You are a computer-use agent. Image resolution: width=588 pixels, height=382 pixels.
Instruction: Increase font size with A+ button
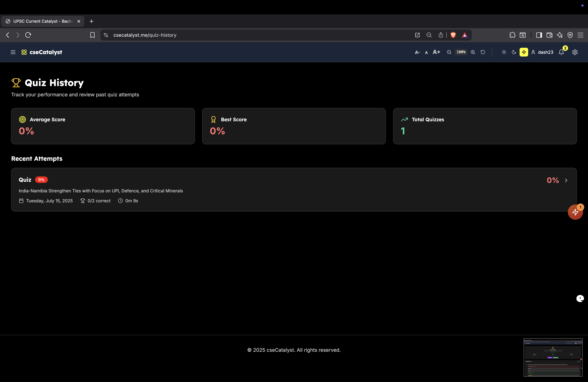coord(437,52)
